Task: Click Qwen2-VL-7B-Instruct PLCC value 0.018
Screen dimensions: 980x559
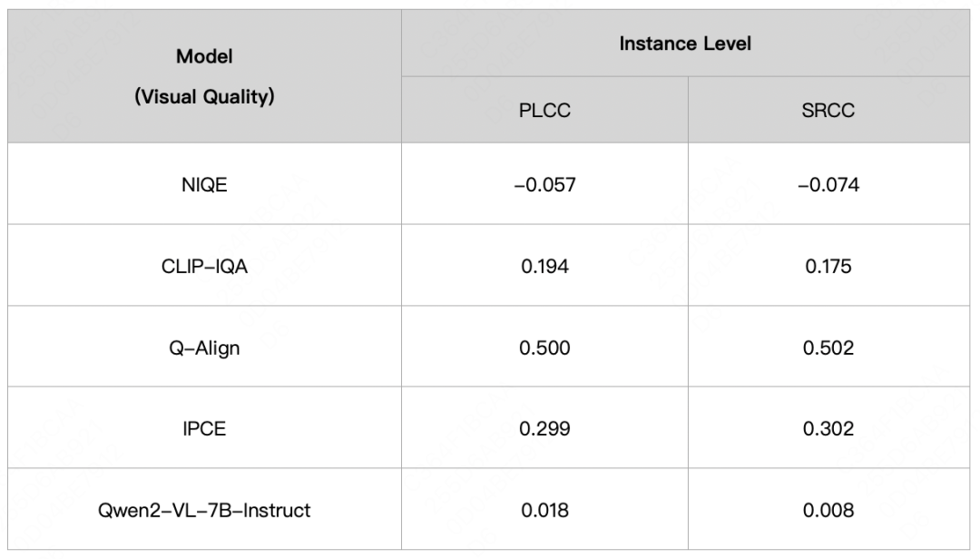Action: pos(544,509)
